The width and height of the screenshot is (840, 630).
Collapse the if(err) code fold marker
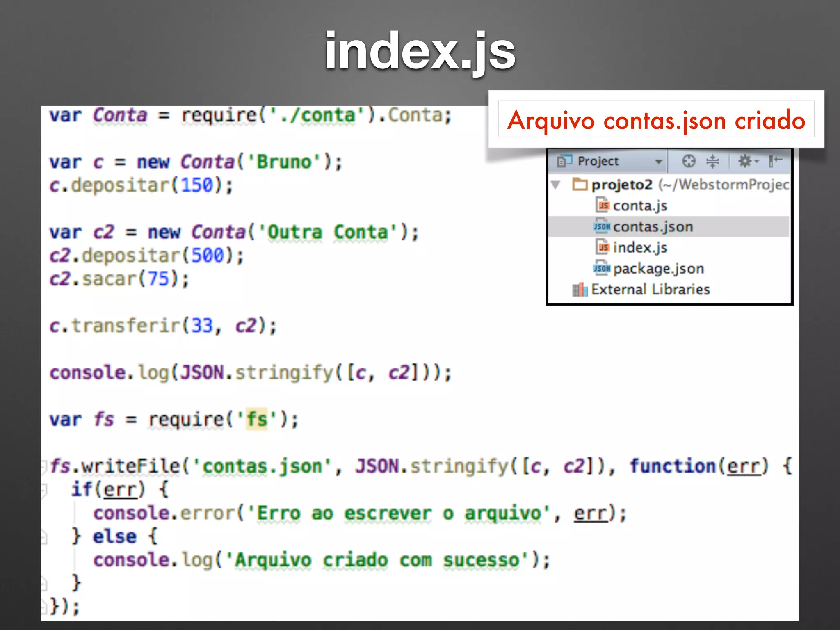[43, 490]
